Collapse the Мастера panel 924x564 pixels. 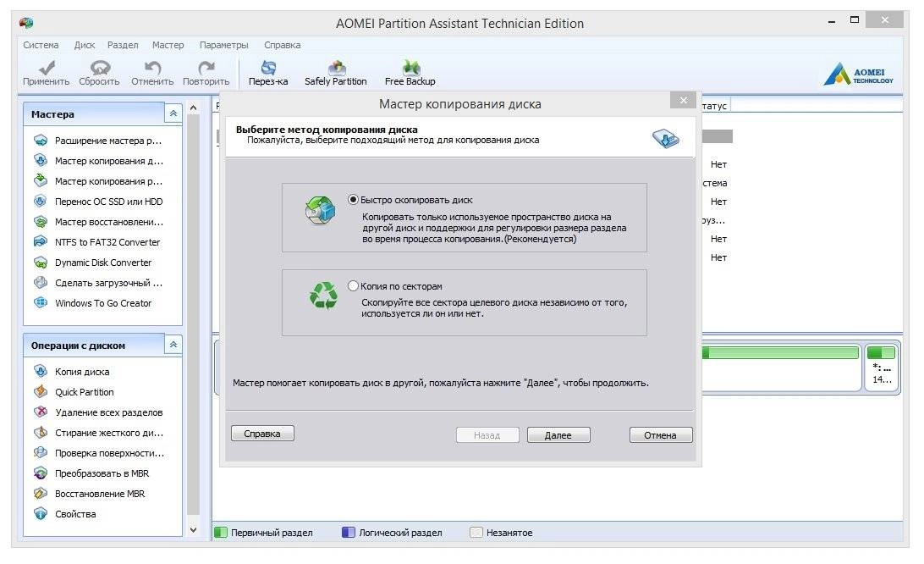click(173, 113)
